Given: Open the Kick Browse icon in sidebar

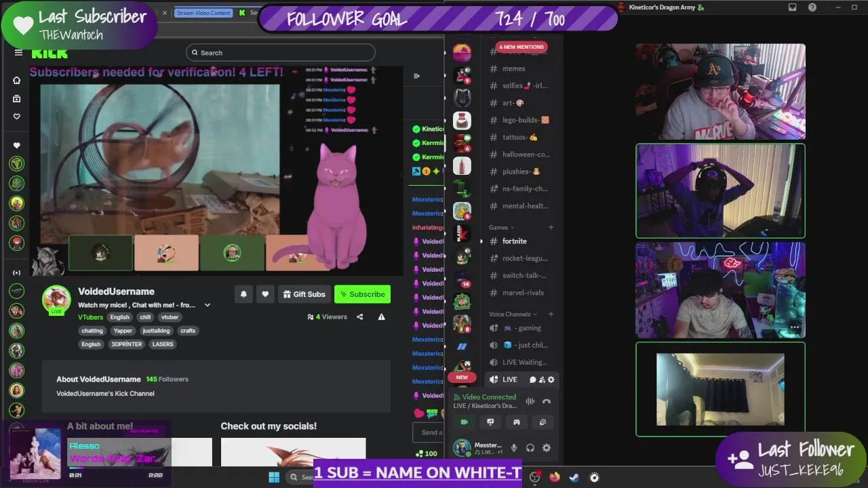Looking at the screenshot, I should [x=17, y=98].
